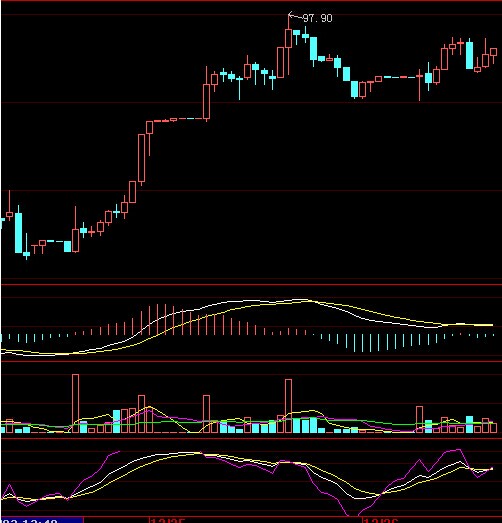Click the volume bar beneath the 97.90 peak candle

click(x=289, y=406)
